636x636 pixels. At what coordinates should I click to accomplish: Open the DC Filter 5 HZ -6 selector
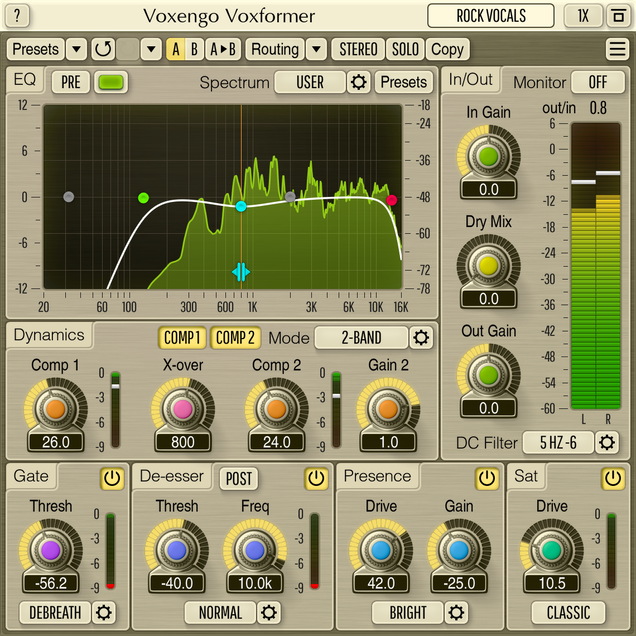coord(558,443)
